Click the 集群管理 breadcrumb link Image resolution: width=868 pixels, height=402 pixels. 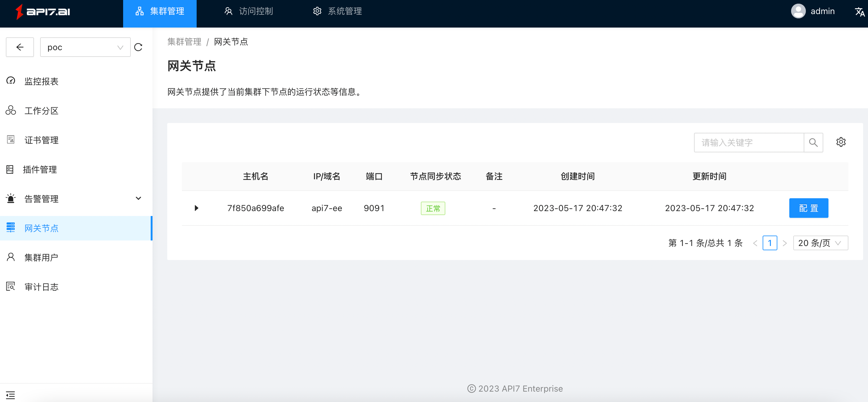click(184, 42)
